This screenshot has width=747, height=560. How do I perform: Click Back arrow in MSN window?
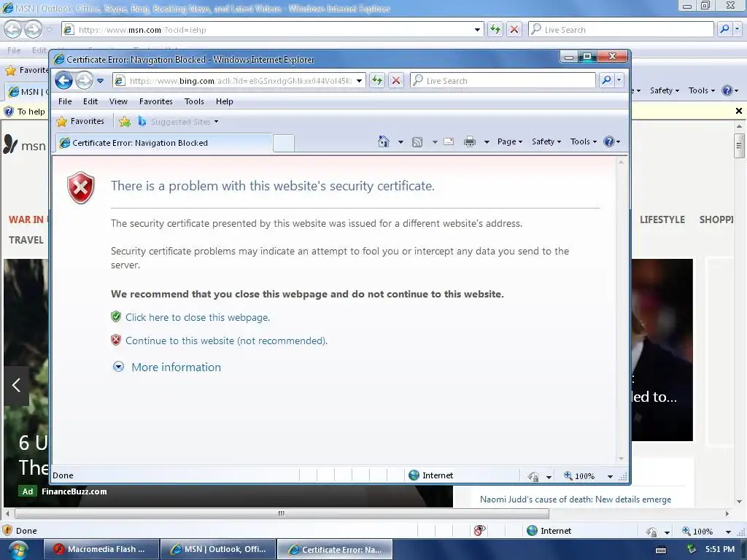tap(13, 29)
